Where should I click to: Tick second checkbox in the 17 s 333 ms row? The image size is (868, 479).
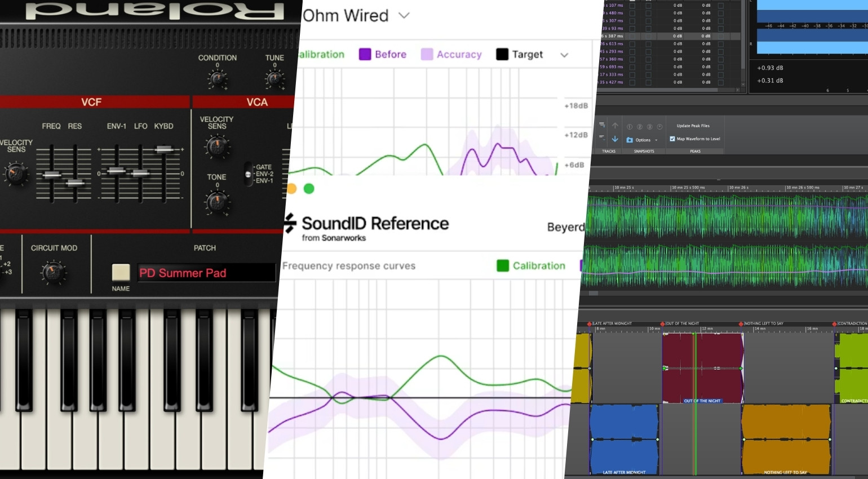click(648, 74)
